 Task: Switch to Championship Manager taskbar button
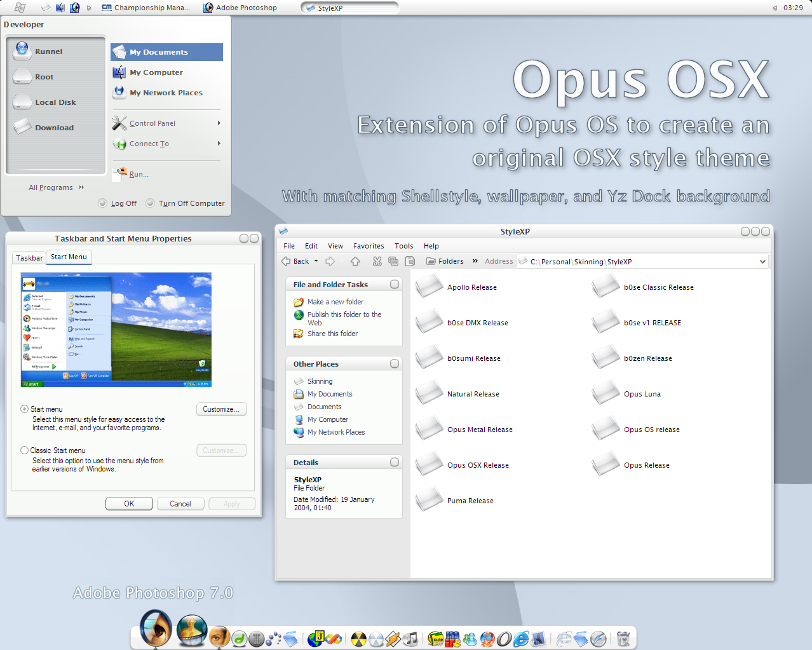(145, 8)
